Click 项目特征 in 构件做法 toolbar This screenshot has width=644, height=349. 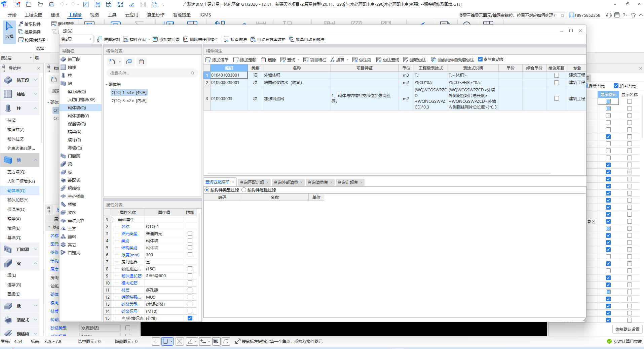(315, 60)
